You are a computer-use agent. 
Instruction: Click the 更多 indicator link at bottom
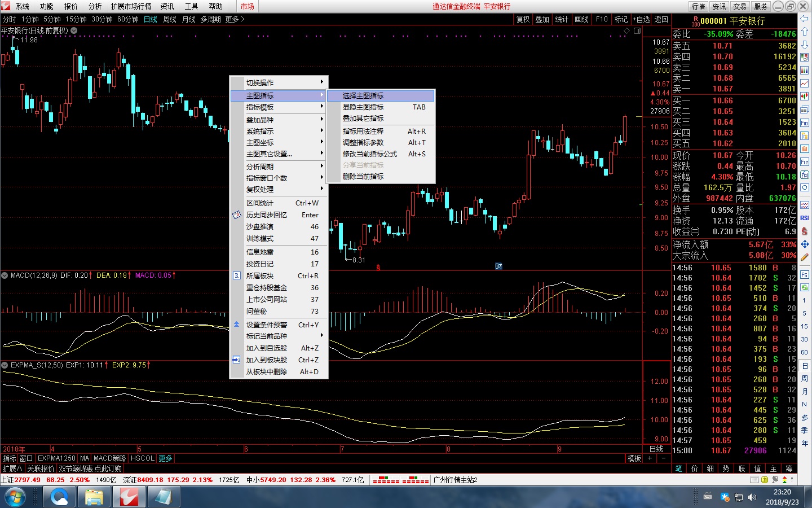(x=165, y=458)
